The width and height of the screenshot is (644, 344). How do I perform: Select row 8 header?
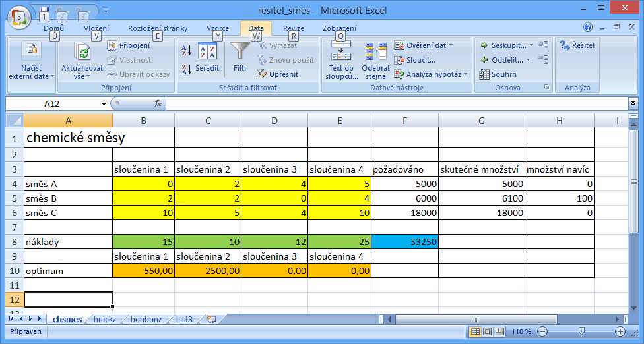pos(15,242)
